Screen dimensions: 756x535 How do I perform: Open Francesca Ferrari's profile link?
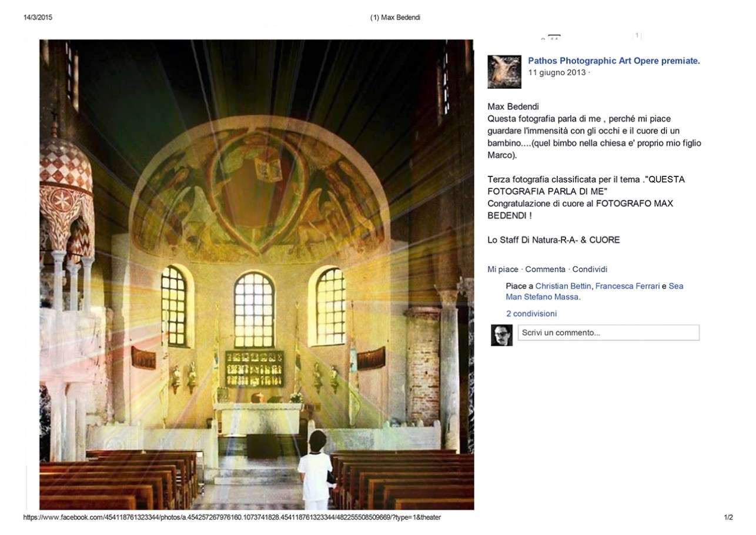coord(627,286)
